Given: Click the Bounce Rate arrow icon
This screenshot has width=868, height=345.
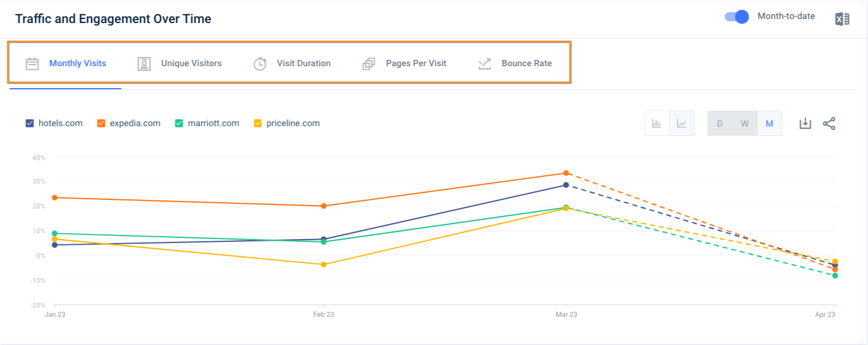Looking at the screenshot, I should [484, 63].
